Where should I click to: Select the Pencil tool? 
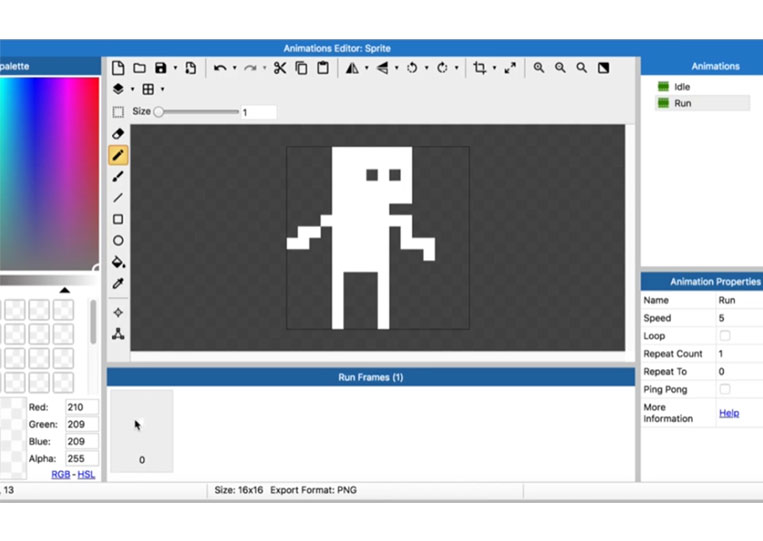118,155
